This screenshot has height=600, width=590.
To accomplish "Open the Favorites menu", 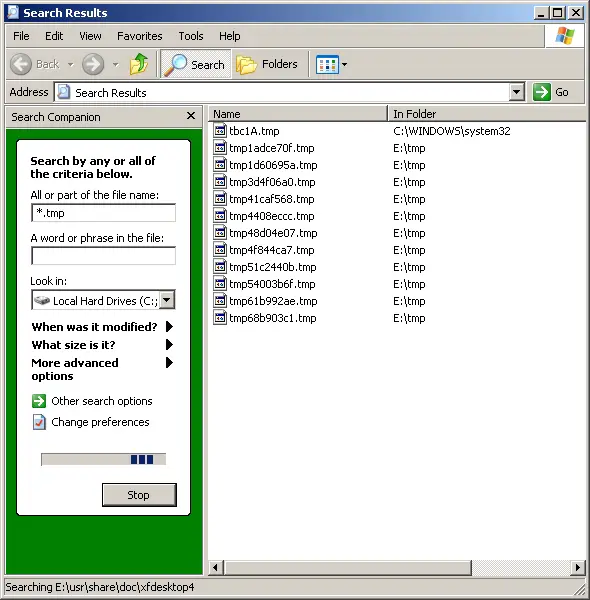I will click(140, 36).
